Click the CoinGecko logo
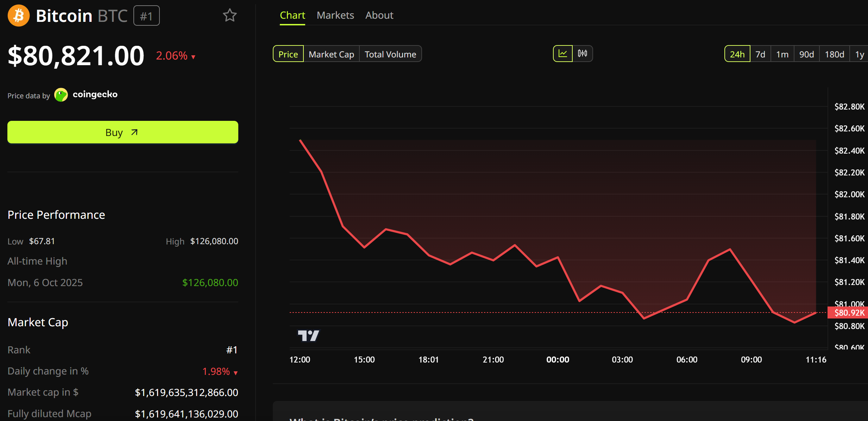The width and height of the screenshot is (868, 421). tap(61, 95)
